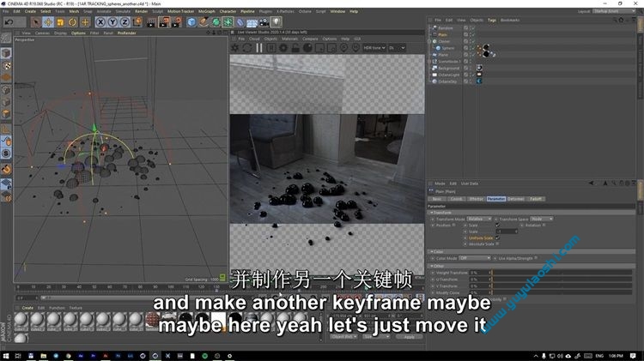This screenshot has height=361, width=644.
Task: Switch to the Falloff tab
Action: click(536, 199)
